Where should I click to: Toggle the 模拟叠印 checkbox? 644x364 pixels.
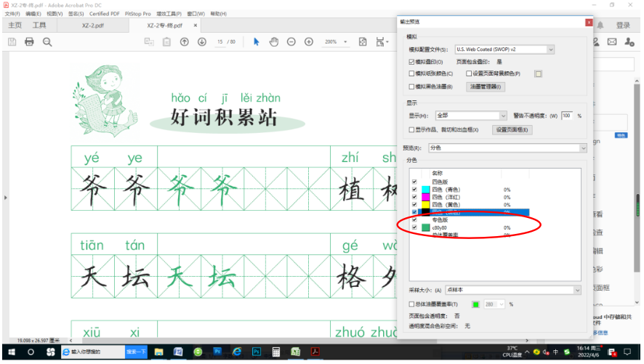click(x=411, y=62)
